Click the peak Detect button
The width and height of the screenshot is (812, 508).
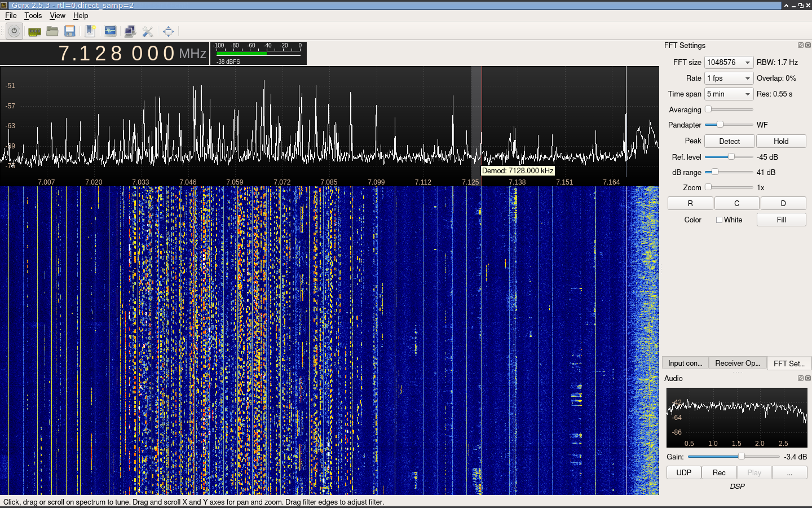(x=729, y=141)
